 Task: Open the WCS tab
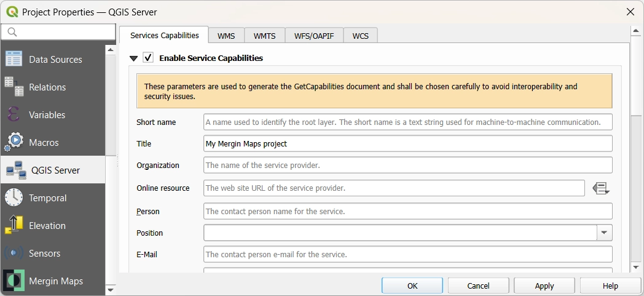[x=361, y=36]
